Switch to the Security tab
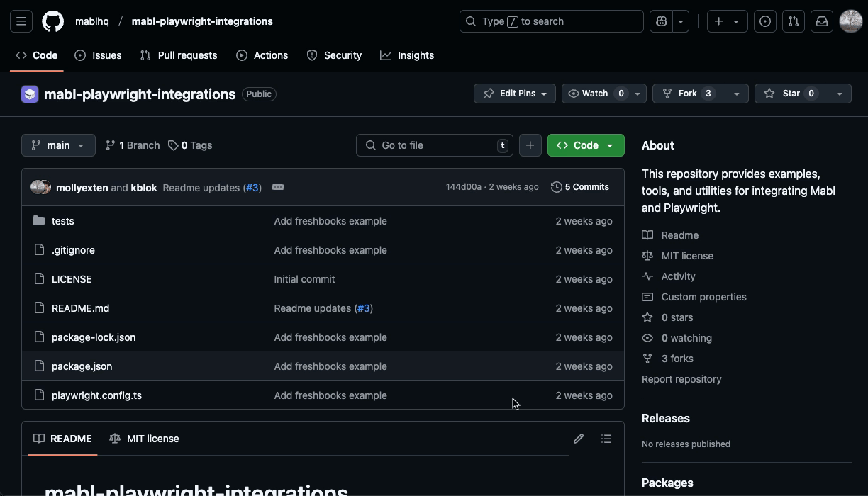The height and width of the screenshot is (496, 868). [x=334, y=55]
